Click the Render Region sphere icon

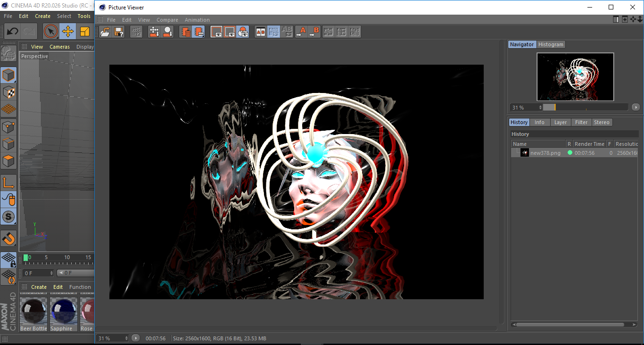pos(167,32)
